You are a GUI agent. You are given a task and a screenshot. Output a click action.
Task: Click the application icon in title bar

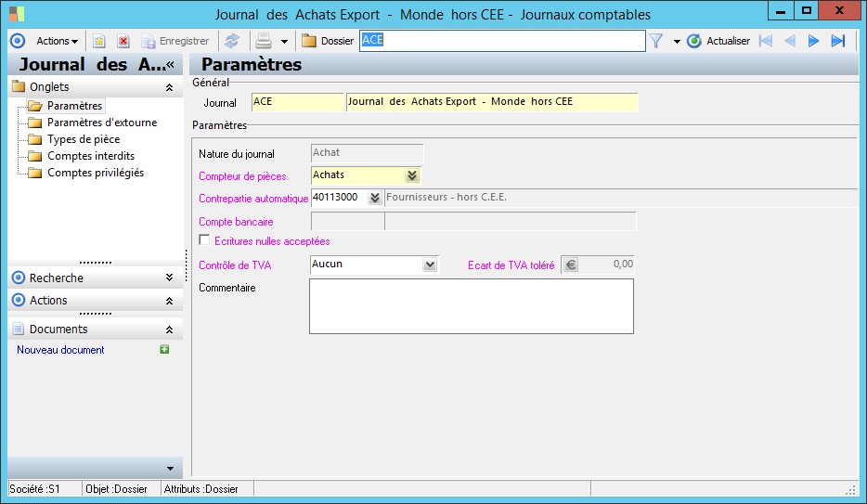point(17,14)
